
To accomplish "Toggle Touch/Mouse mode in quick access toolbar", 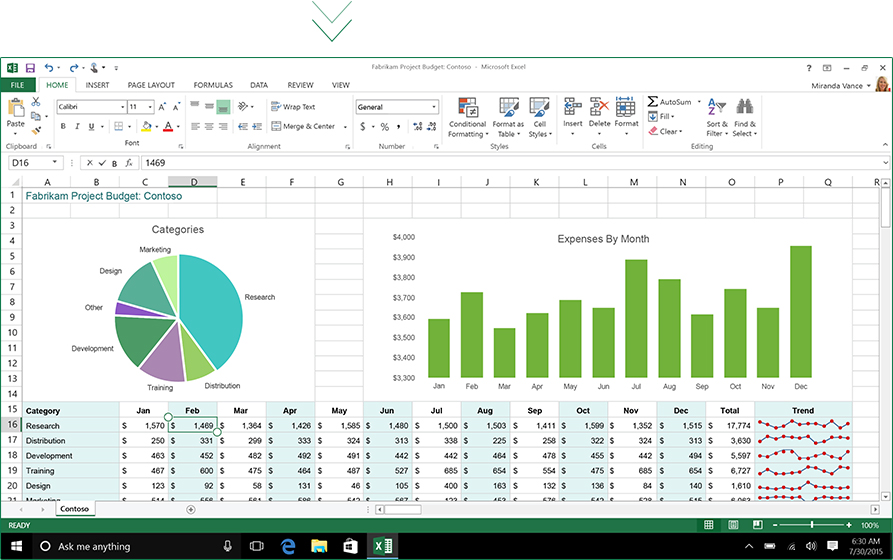I will coord(95,68).
